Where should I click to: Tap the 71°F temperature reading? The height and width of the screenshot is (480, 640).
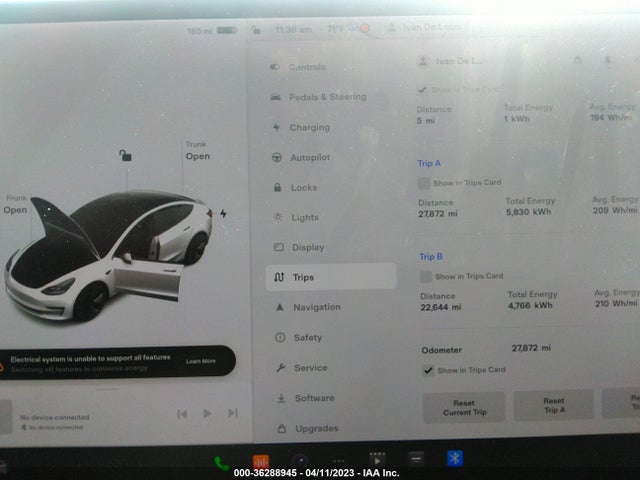(336, 29)
